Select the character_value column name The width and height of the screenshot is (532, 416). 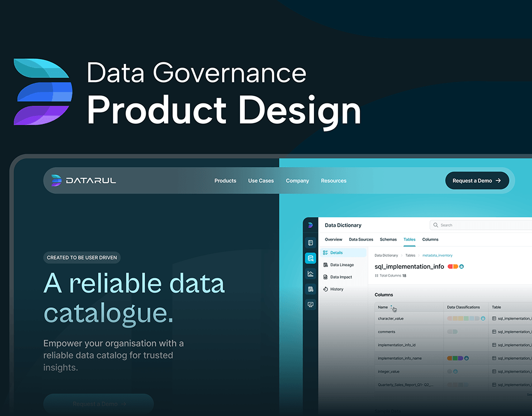[390, 318]
